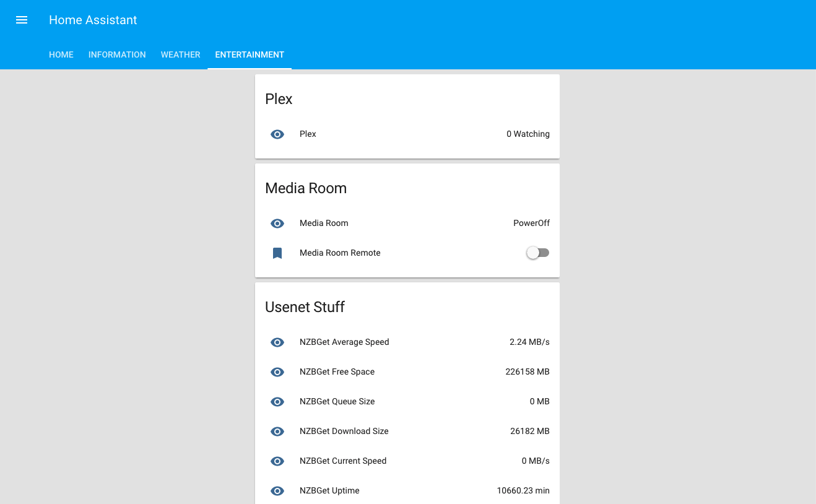Open the NZBGet Current Speed label

343,461
